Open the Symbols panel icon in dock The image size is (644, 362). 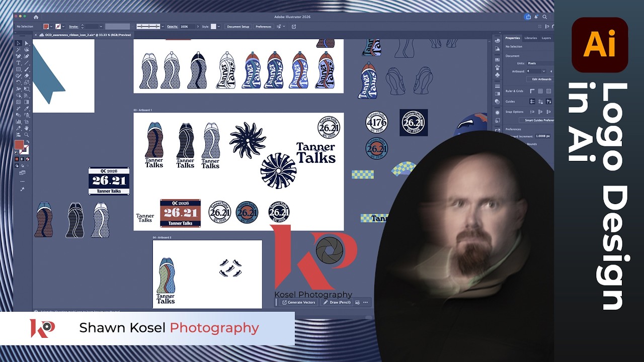click(x=497, y=75)
